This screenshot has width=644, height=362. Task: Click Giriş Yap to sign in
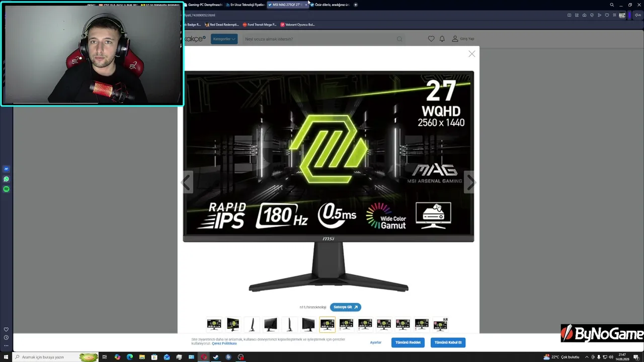pos(463,39)
